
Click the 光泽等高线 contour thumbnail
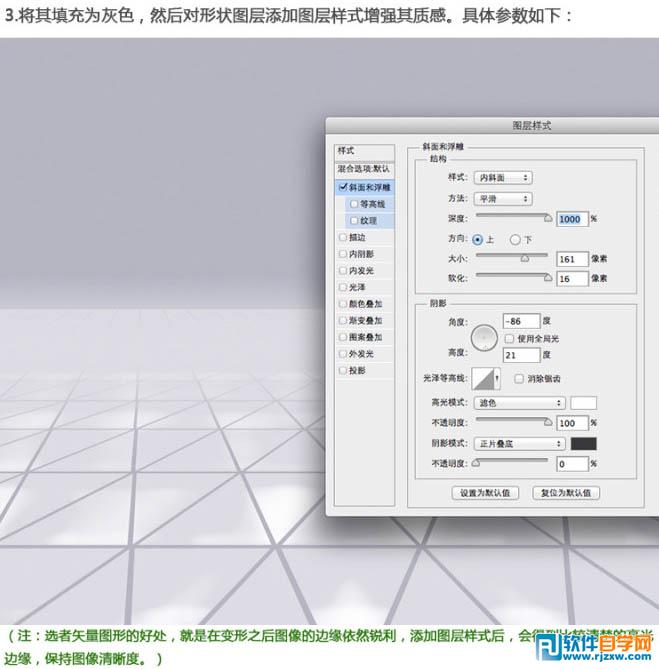(483, 378)
